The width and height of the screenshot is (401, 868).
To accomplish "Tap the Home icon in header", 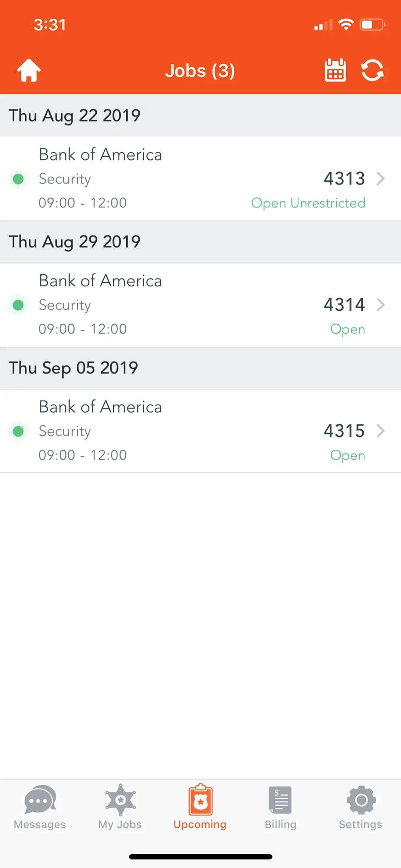I will pyautogui.click(x=29, y=70).
